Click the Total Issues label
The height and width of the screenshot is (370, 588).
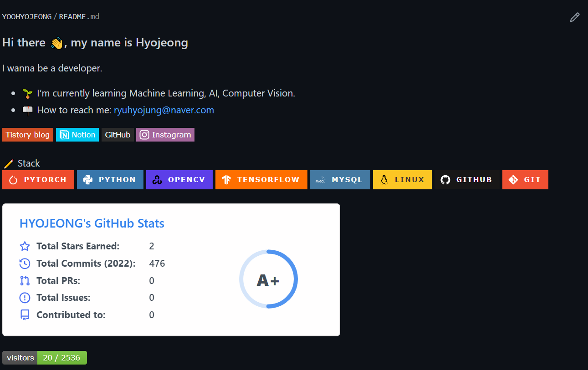tap(63, 298)
